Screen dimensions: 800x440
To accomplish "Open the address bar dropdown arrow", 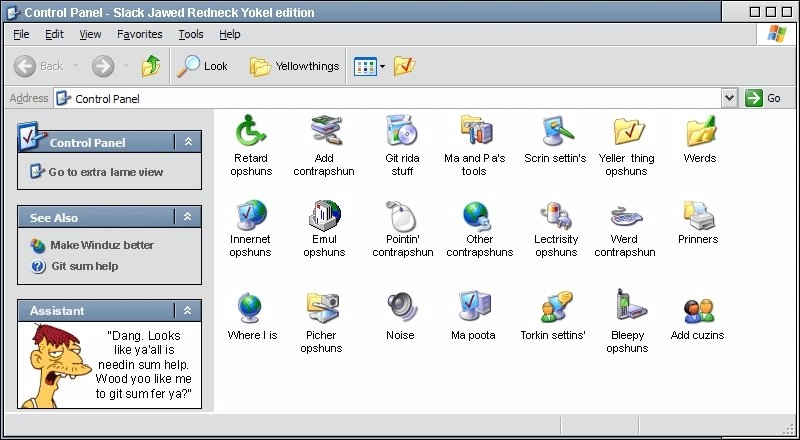I will 729,98.
